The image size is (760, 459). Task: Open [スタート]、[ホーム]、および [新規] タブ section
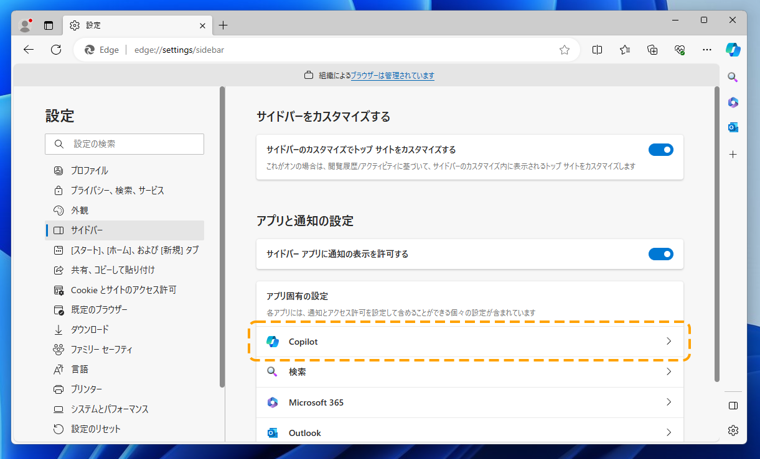125,250
